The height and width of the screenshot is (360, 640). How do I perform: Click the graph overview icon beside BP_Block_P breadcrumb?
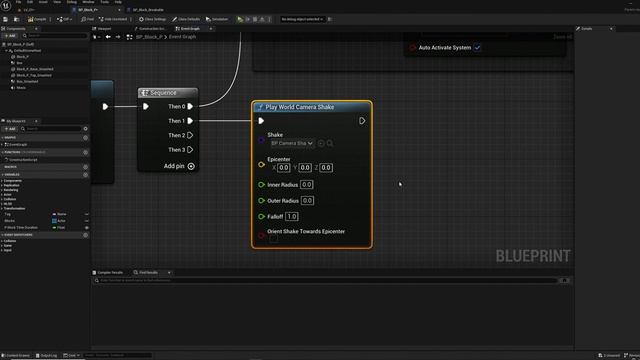129,37
